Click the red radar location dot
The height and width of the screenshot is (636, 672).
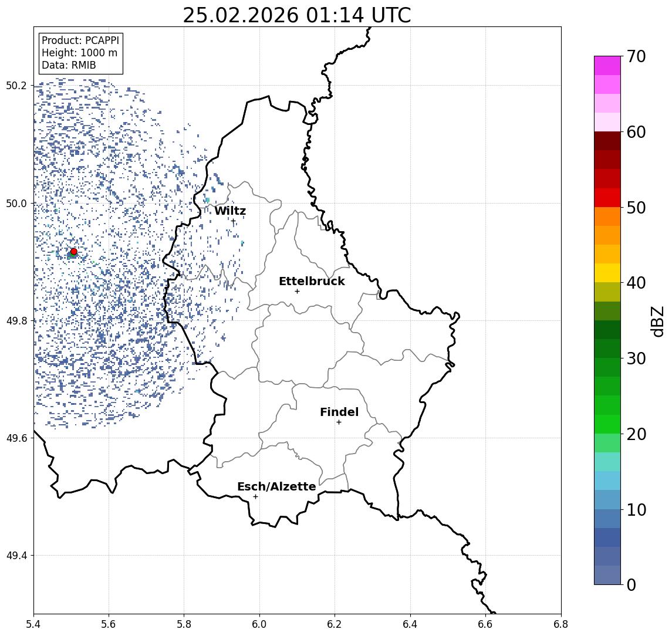click(x=74, y=252)
